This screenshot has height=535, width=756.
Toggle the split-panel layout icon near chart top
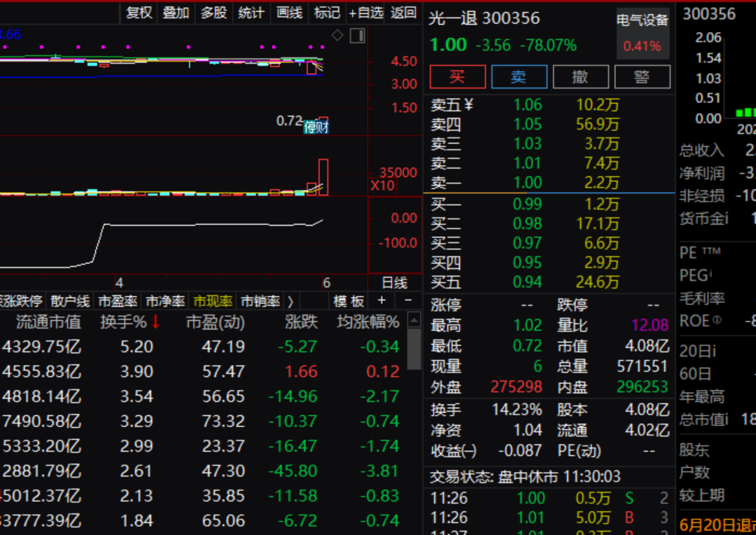click(x=358, y=35)
